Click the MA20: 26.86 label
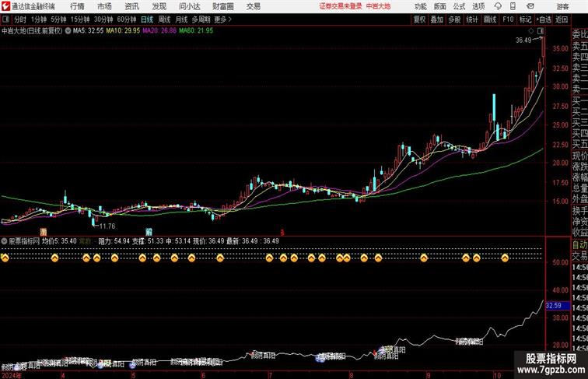The height and width of the screenshot is (379, 588). click(x=159, y=31)
